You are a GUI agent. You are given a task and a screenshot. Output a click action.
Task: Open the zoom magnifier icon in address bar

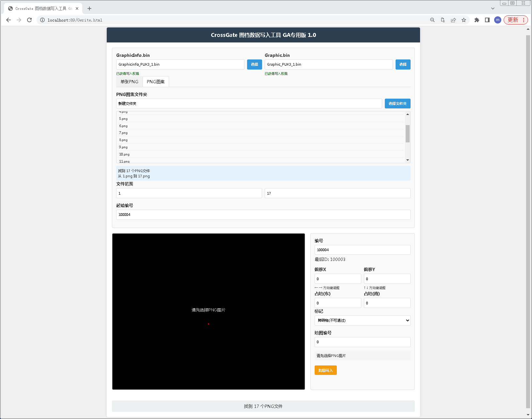click(432, 20)
